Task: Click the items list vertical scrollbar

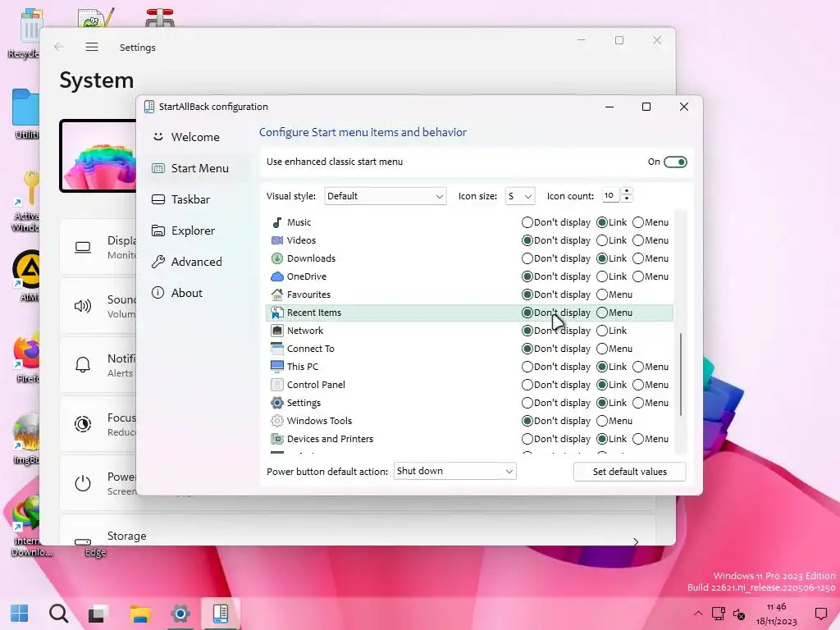Action: 680,374
